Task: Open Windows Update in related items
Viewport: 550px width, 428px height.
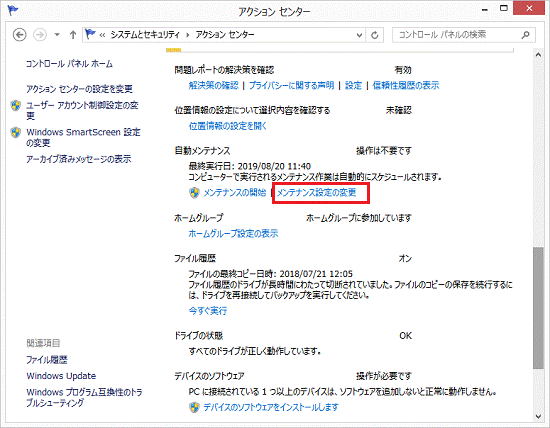Action: point(61,376)
